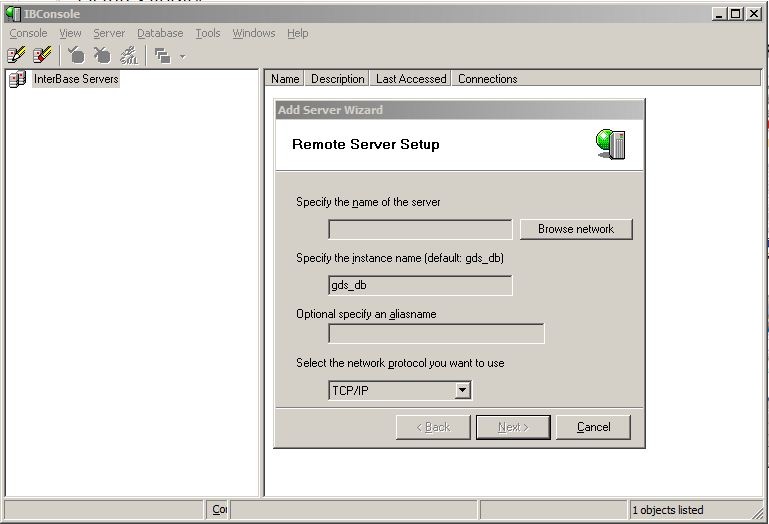Focus the server name input field
769x524 pixels.
420,230
